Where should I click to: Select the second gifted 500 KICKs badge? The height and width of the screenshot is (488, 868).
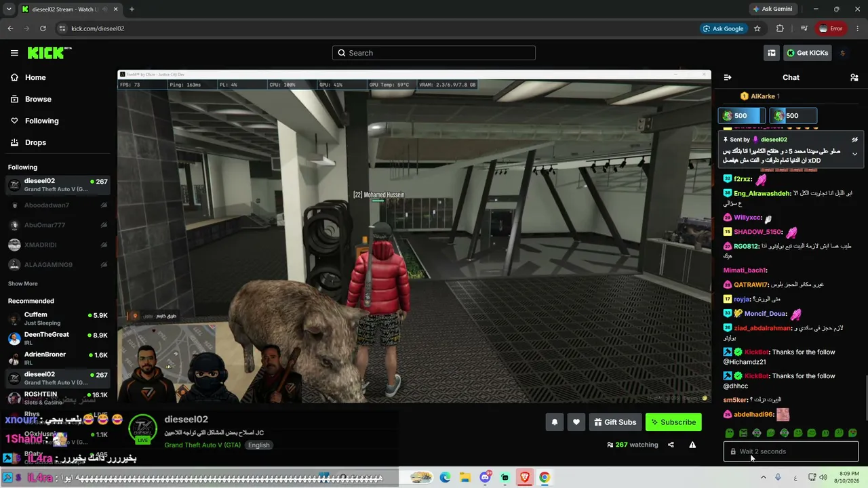click(x=793, y=116)
